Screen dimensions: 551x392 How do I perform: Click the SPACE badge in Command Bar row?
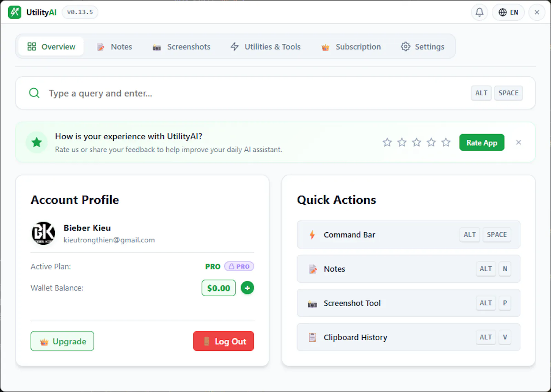[x=497, y=235]
